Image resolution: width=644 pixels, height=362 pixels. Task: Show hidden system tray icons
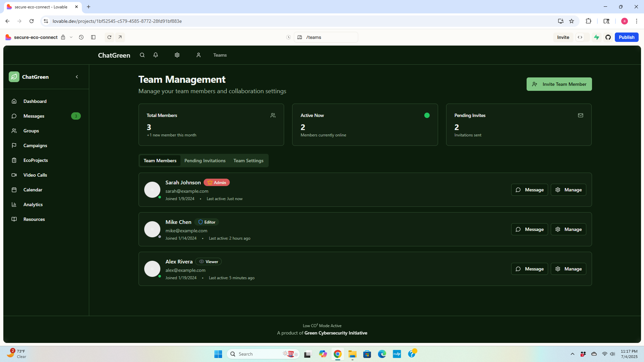573,354
